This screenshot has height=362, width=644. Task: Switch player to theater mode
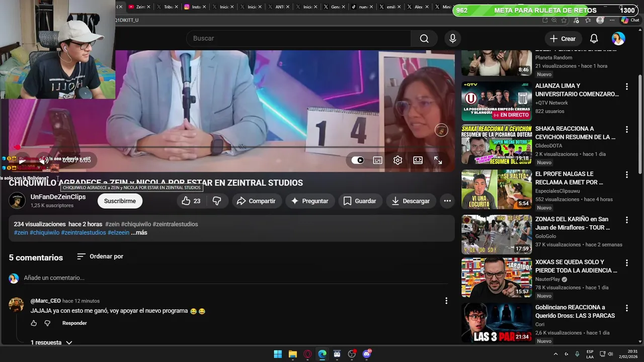418,160
